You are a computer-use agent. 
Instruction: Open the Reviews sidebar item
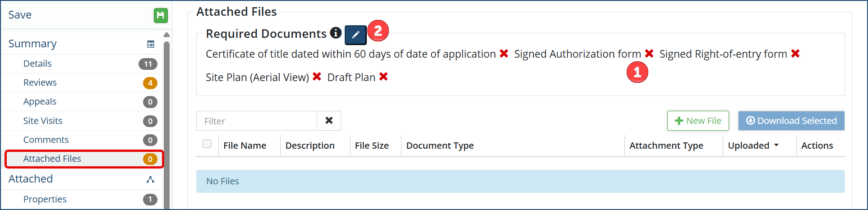[40, 82]
